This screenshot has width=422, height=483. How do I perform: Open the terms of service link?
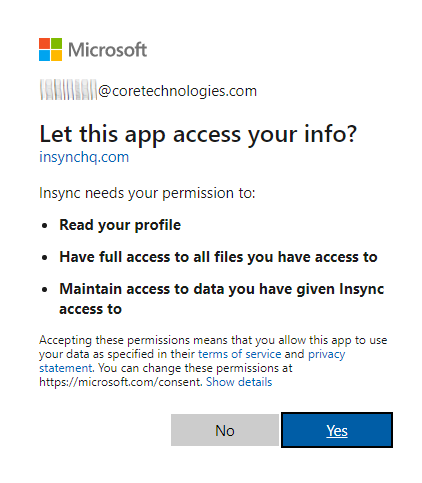pos(240,354)
